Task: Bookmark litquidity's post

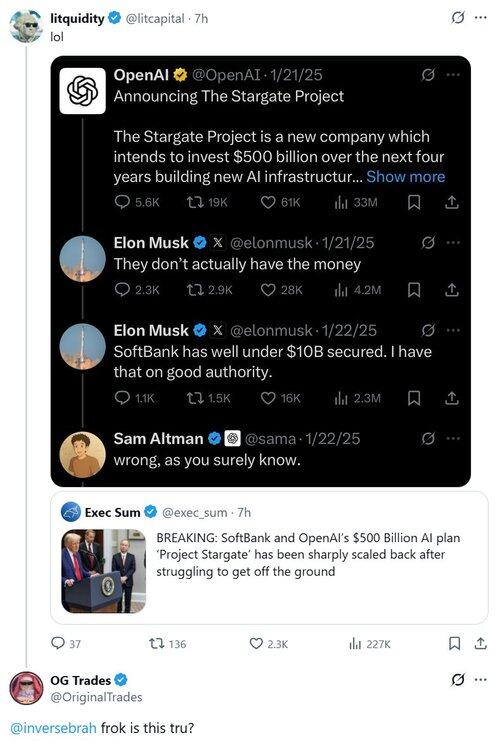Action: 455,644
